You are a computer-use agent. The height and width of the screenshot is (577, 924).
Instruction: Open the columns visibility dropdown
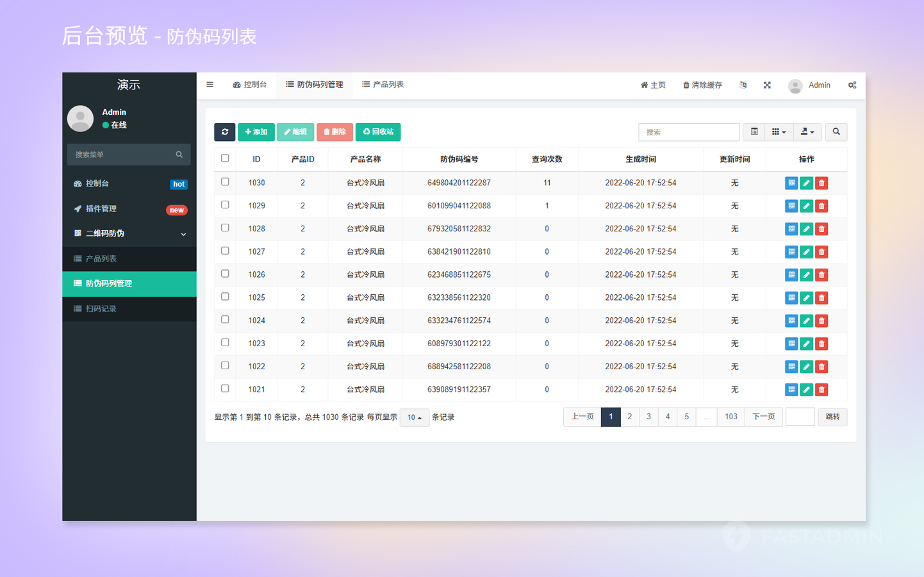tap(779, 132)
